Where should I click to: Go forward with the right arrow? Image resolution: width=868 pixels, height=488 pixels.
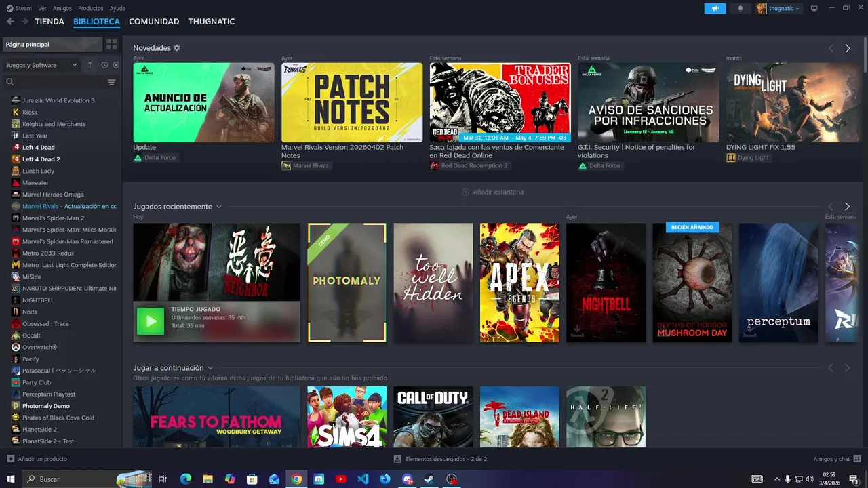25,22
